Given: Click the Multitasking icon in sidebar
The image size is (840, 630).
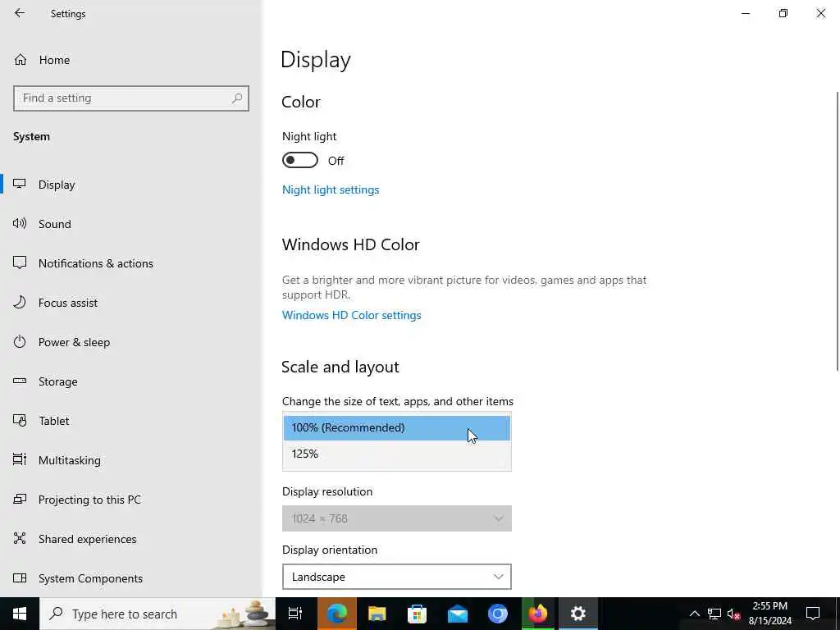Looking at the screenshot, I should 20,459.
